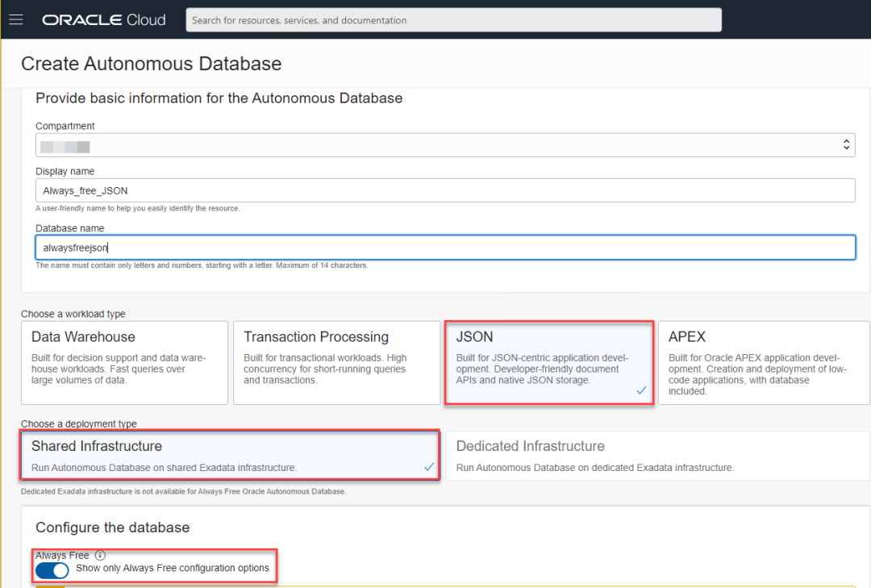
Task: Click the 'Configure the database' heading
Action: pyautogui.click(x=112, y=528)
